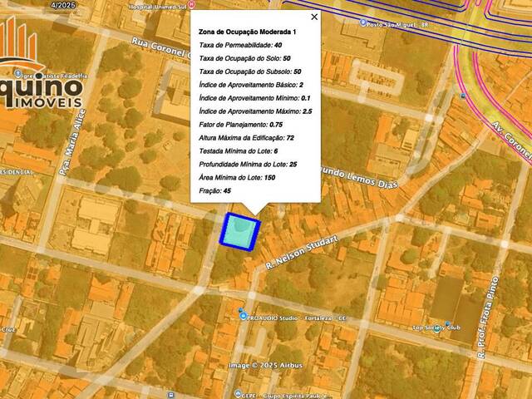Click the Zona de Ocupação Moderada 1 title
The width and height of the screenshot is (532, 399).
248,32
